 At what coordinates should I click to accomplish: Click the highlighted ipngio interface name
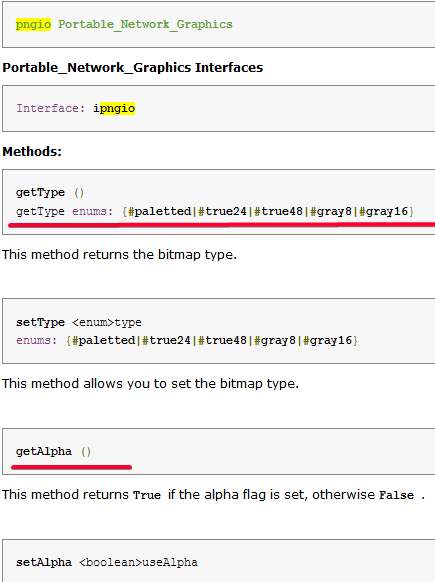pos(114,108)
